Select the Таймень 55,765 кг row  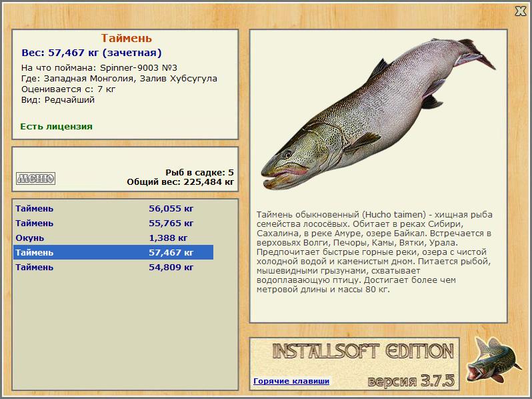tap(113, 223)
